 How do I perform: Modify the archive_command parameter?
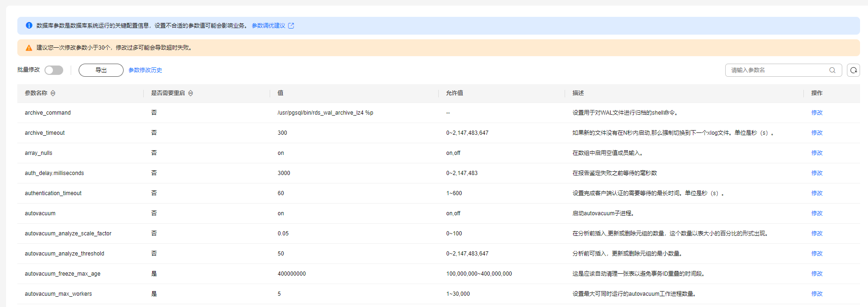817,113
